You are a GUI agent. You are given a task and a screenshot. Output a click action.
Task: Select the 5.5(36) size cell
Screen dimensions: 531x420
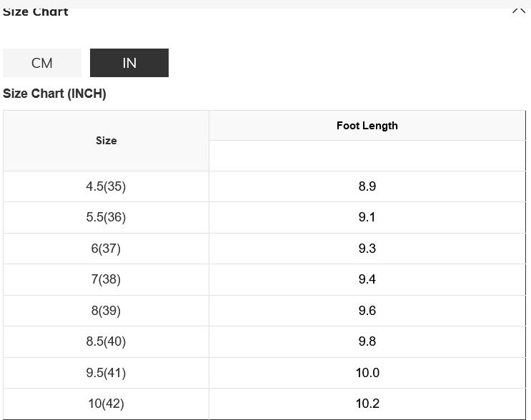coord(106,217)
